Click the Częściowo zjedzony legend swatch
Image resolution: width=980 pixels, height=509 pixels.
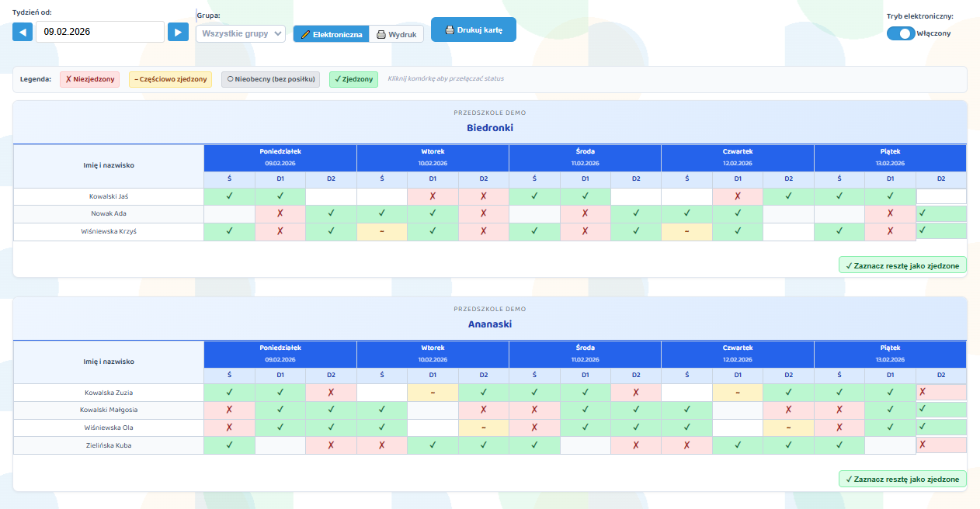point(170,79)
